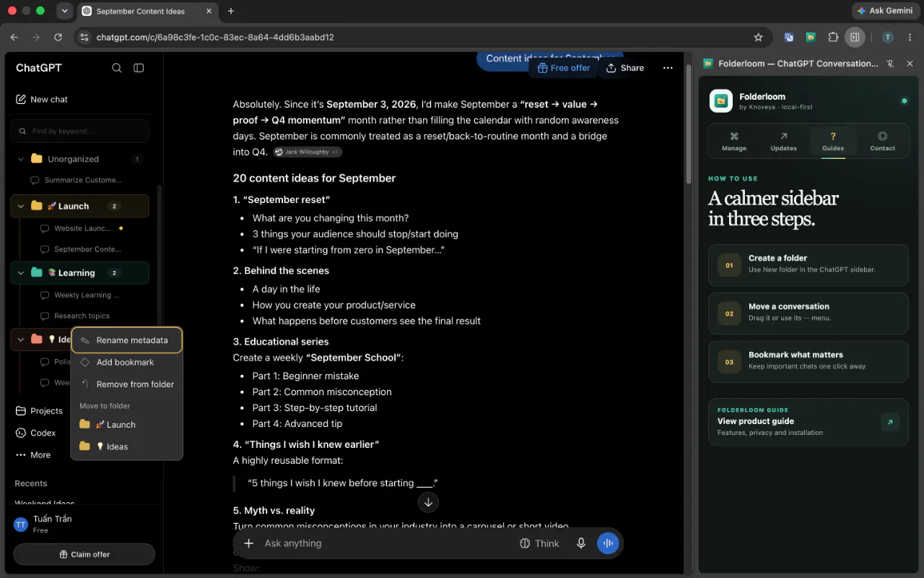Toggle ChatGPT sidebar with panel icon
This screenshot has width=924, height=578.
click(139, 68)
